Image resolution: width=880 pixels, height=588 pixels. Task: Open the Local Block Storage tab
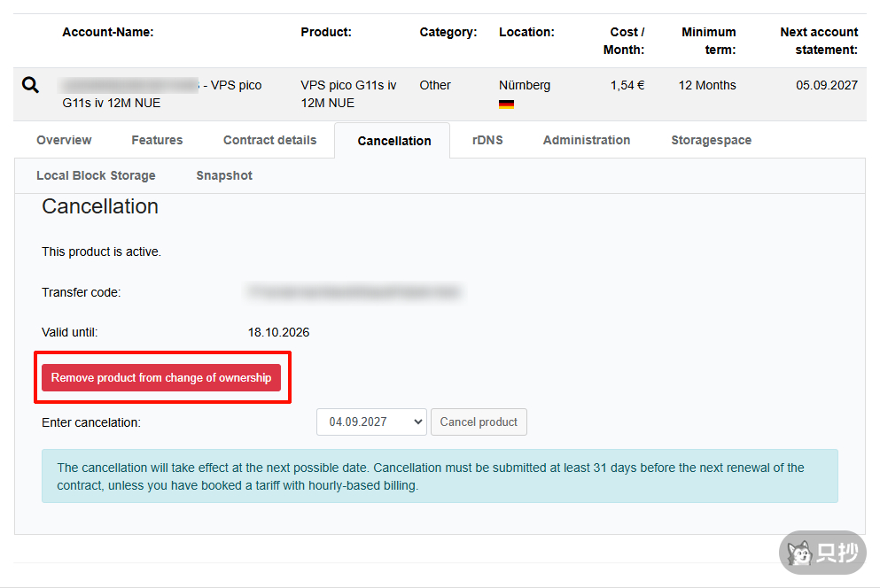click(96, 175)
